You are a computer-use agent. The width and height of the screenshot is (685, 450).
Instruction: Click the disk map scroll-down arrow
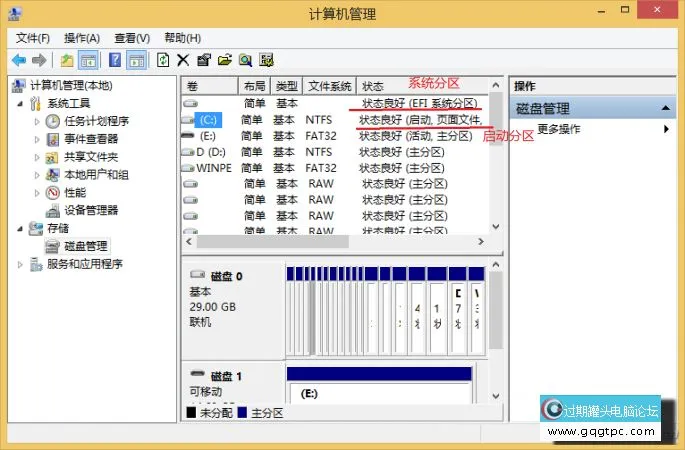pos(495,396)
